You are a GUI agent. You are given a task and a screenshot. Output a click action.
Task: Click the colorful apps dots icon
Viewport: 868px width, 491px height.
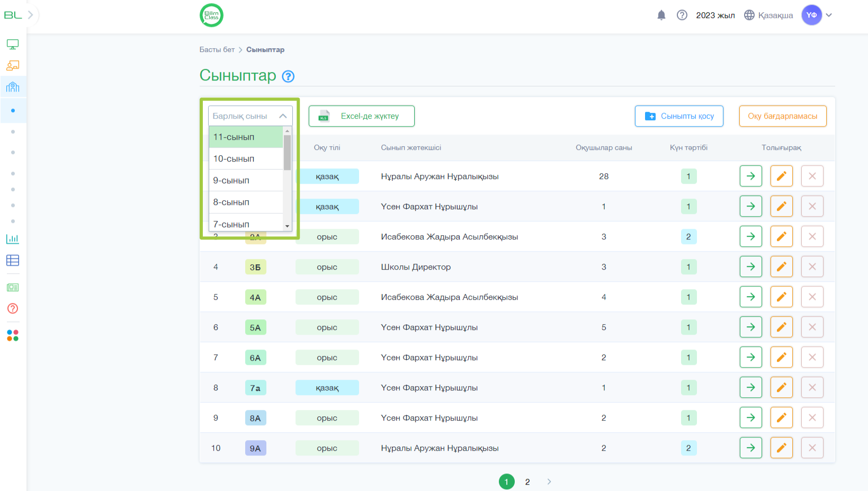(13, 336)
